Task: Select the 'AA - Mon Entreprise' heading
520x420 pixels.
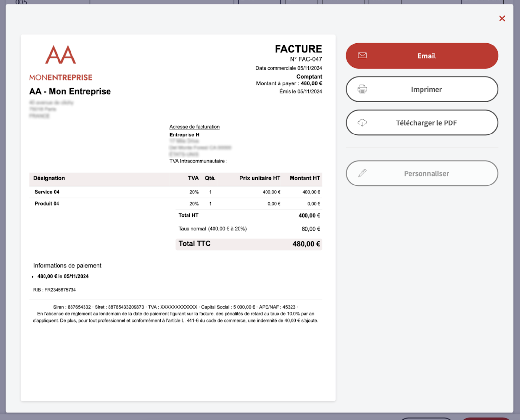Action: (70, 91)
